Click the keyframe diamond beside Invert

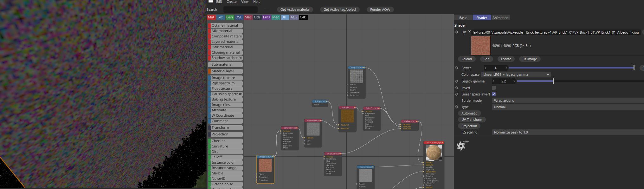pyautogui.click(x=457, y=88)
